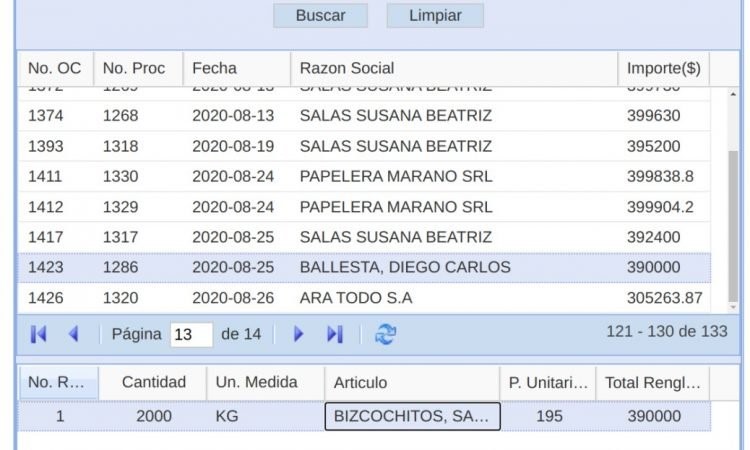750x450 pixels.
Task: Sort by Fecha column header
Action: 237,68
